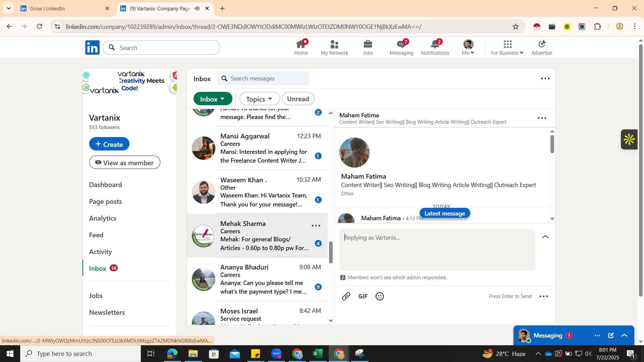This screenshot has width=644, height=362.
Task: Click the LinkedIn logo
Action: [x=92, y=48]
